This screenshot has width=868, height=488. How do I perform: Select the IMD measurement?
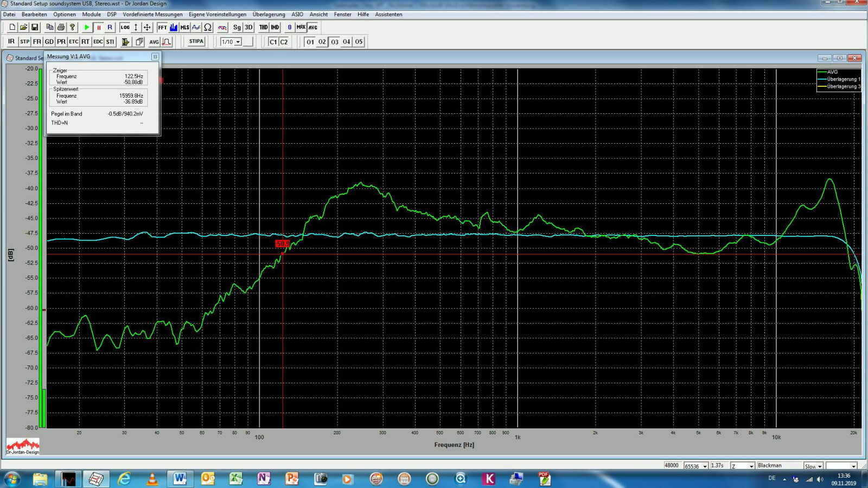coord(275,27)
